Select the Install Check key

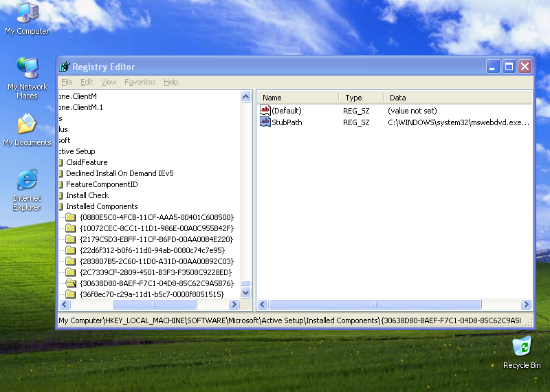coord(87,195)
